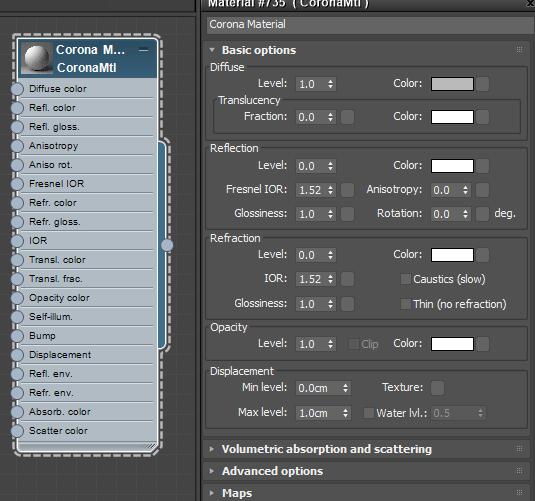
Task: Click map button next to Rotation
Action: pyautogui.click(x=483, y=214)
